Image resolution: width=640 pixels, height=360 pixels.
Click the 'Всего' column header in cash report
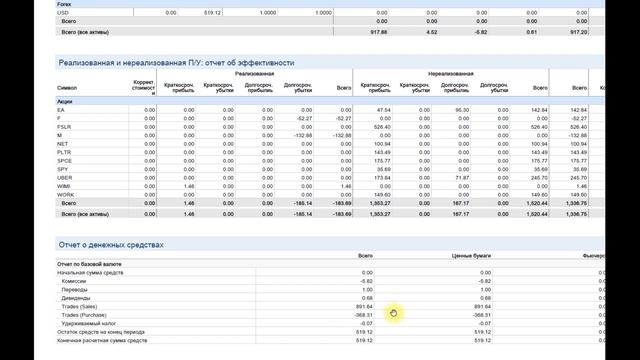(x=365, y=256)
